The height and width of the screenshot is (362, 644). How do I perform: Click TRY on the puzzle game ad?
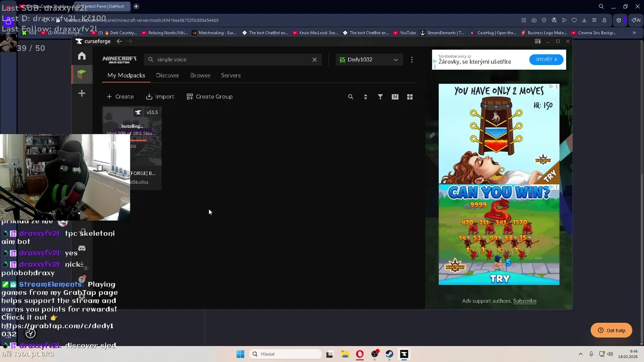click(x=550, y=174)
